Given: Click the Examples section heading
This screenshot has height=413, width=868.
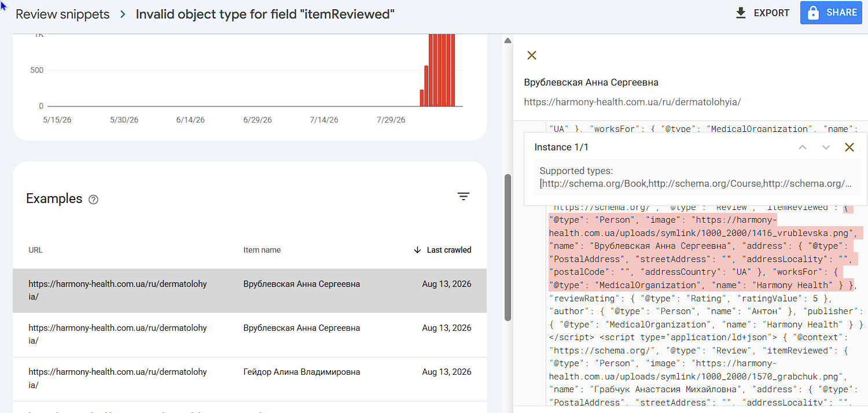Looking at the screenshot, I should click(54, 198).
